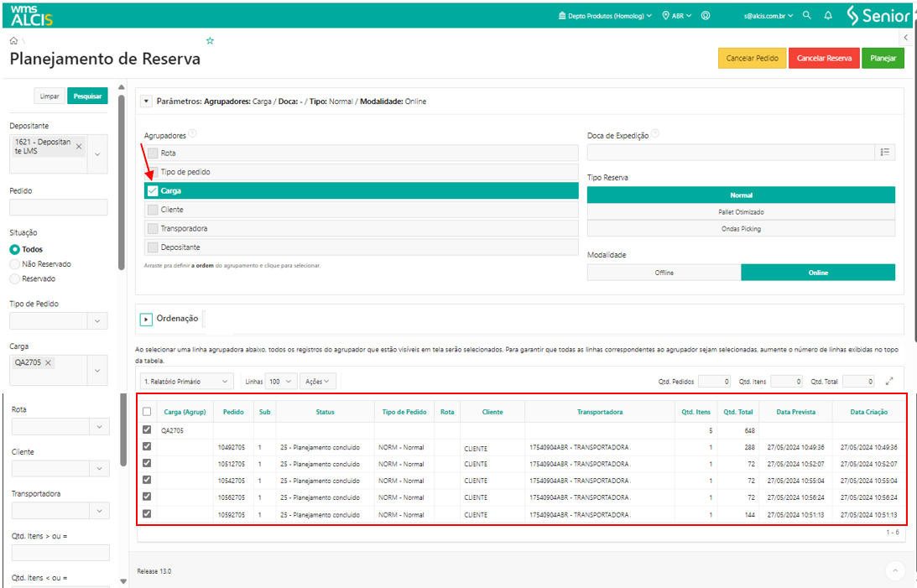Expand table to fullscreen with arrows icon

[x=889, y=381]
